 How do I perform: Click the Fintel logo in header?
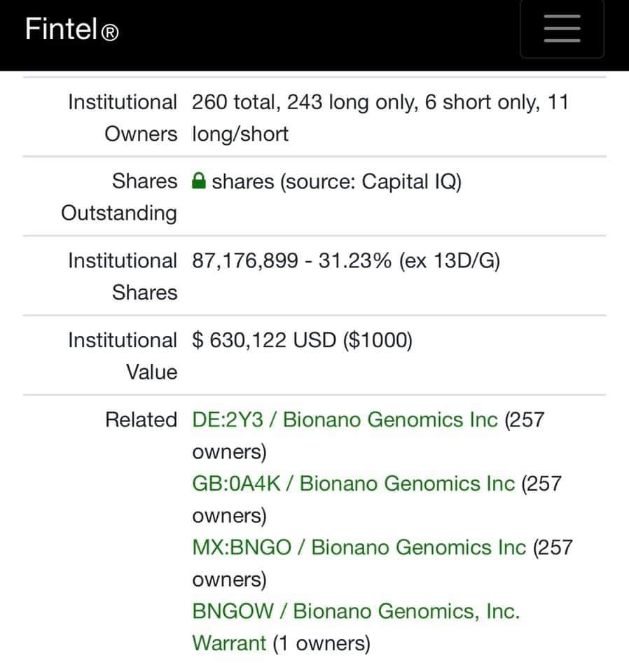point(71,29)
